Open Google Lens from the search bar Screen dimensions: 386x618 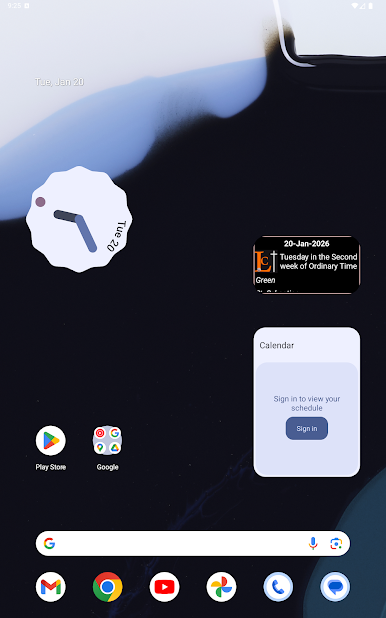336,544
